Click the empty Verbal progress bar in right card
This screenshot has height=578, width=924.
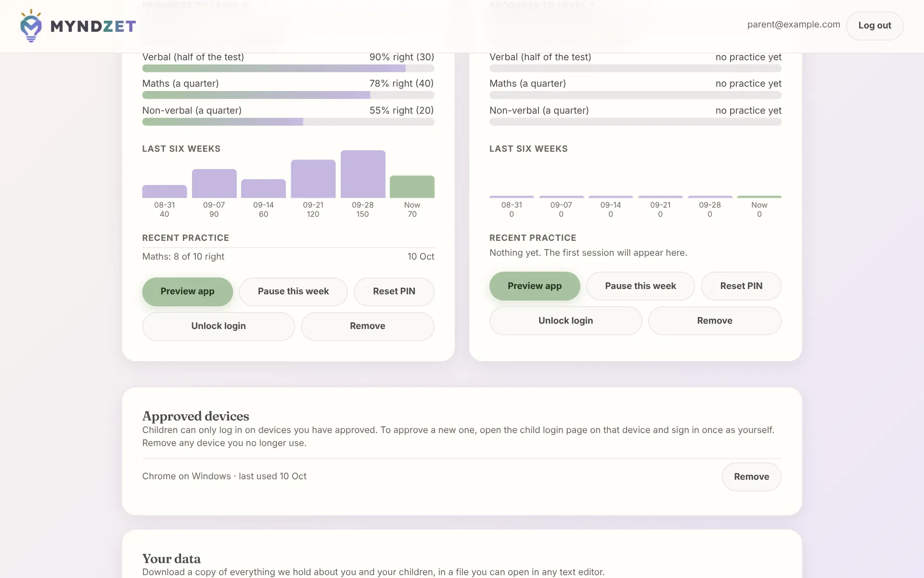pyautogui.click(x=635, y=68)
